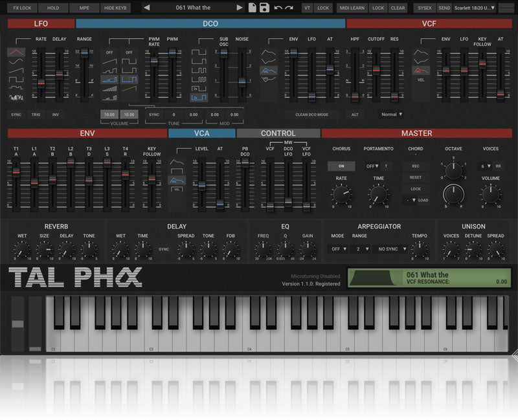Screen dimensions: 518x420
Task: Click the undo arrow icon
Action: click(x=278, y=8)
